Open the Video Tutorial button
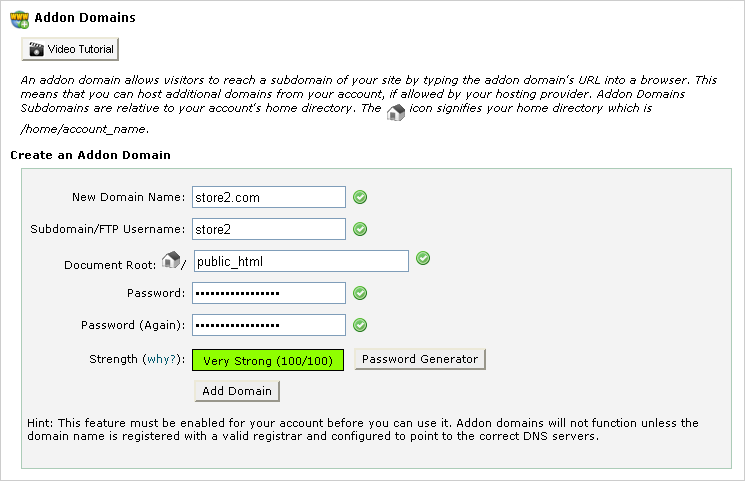Image resolution: width=745 pixels, height=481 pixels. (70, 49)
